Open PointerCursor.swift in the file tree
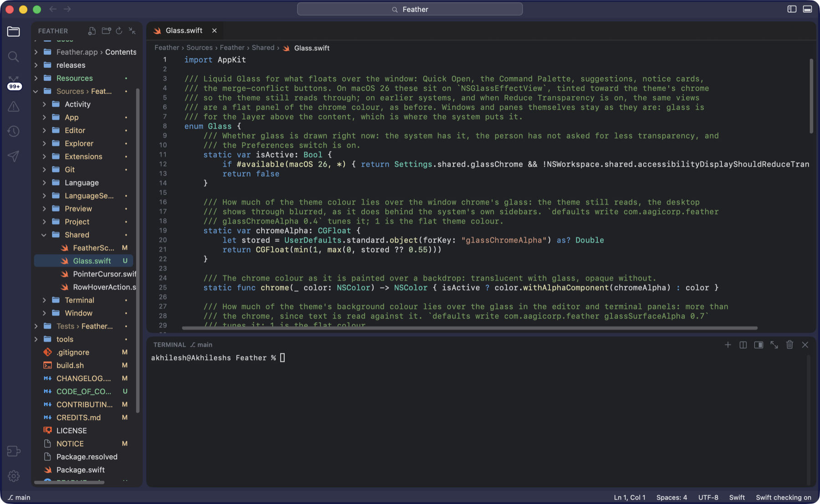The width and height of the screenshot is (820, 504). click(x=84, y=274)
